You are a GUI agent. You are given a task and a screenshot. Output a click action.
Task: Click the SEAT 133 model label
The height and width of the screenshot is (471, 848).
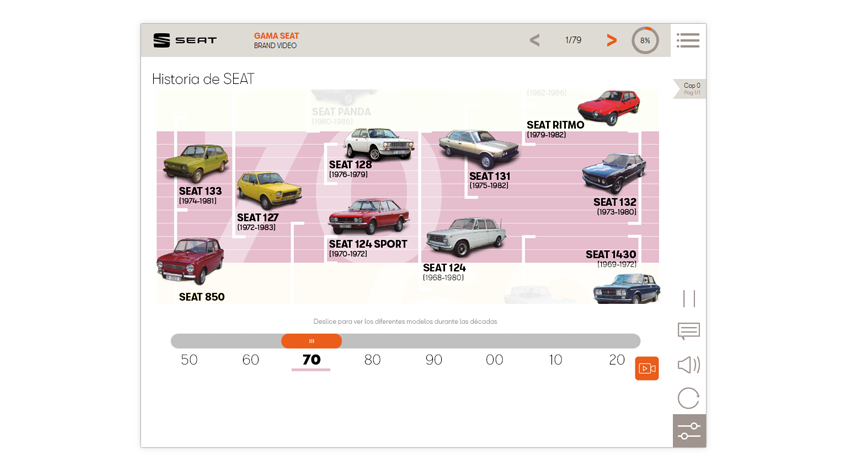pyautogui.click(x=200, y=192)
